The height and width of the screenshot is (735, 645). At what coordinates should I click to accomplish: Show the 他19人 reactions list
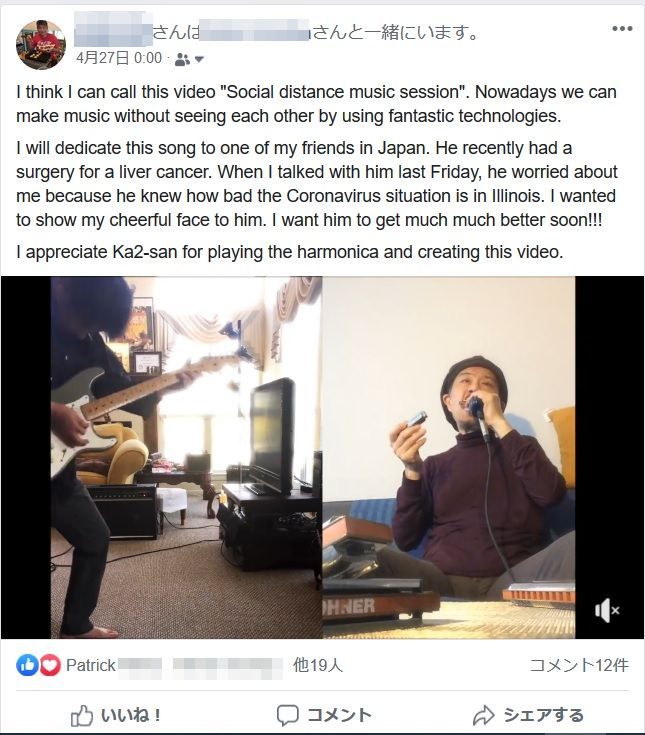(x=318, y=665)
